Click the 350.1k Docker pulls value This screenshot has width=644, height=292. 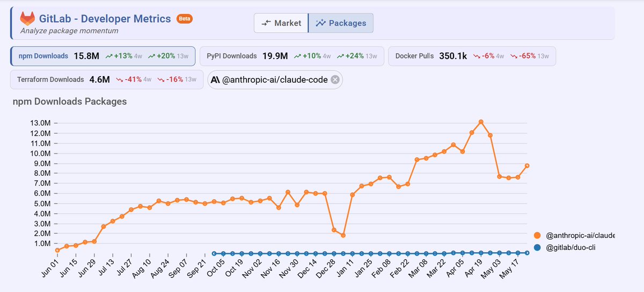pyautogui.click(x=453, y=56)
